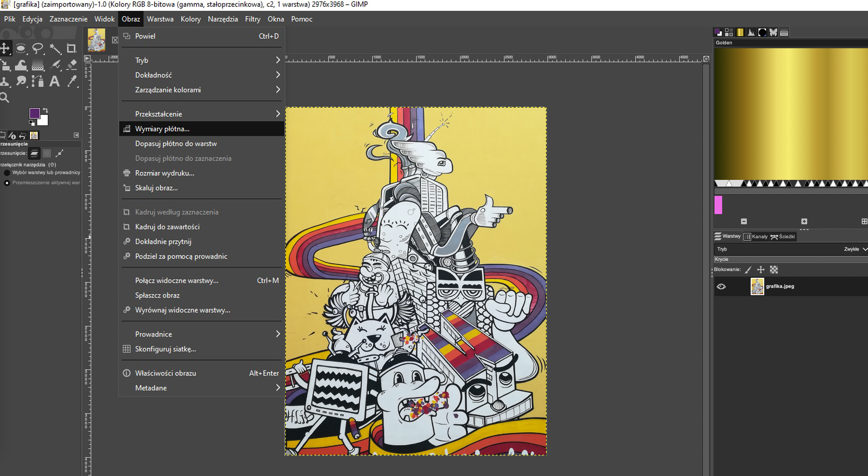Open the image menu button at ruler corner
Image resolution: width=868 pixels, height=476 pixels.
point(87,58)
